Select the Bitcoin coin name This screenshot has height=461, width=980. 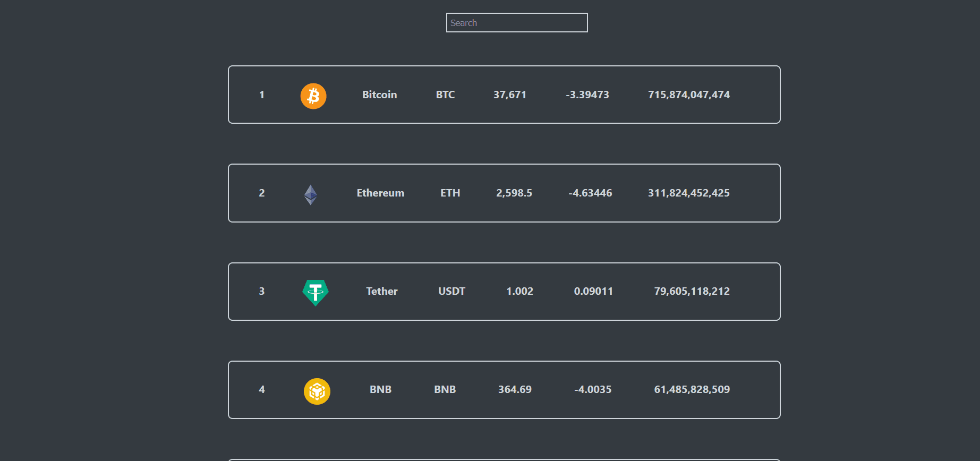(x=380, y=95)
